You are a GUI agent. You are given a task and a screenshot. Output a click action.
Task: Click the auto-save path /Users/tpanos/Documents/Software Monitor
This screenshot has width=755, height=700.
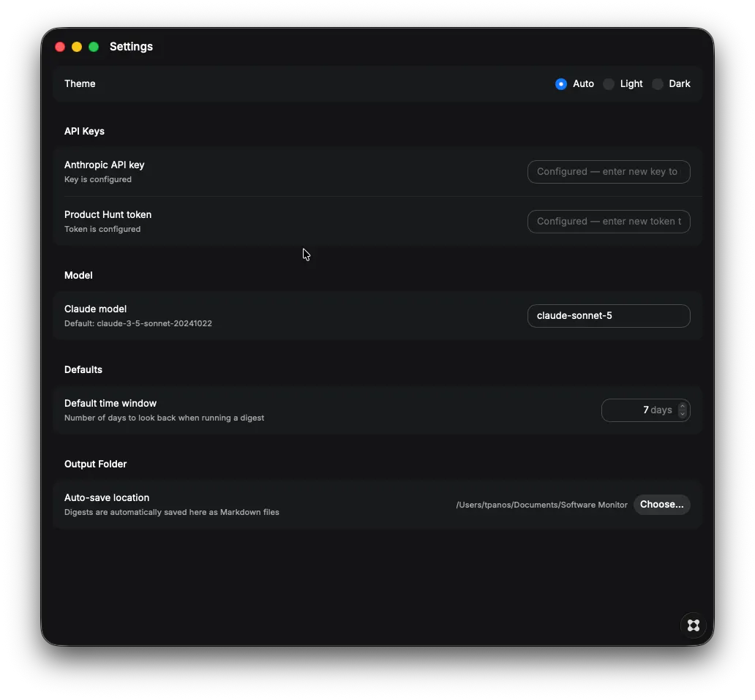coord(541,505)
